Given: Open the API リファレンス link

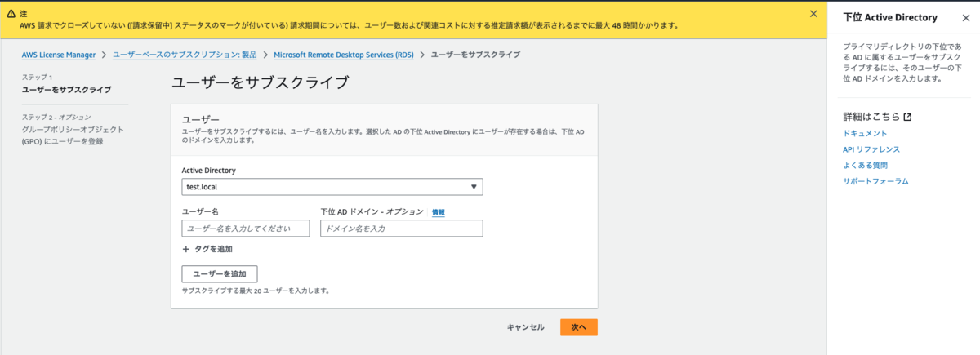Looking at the screenshot, I should [871, 149].
